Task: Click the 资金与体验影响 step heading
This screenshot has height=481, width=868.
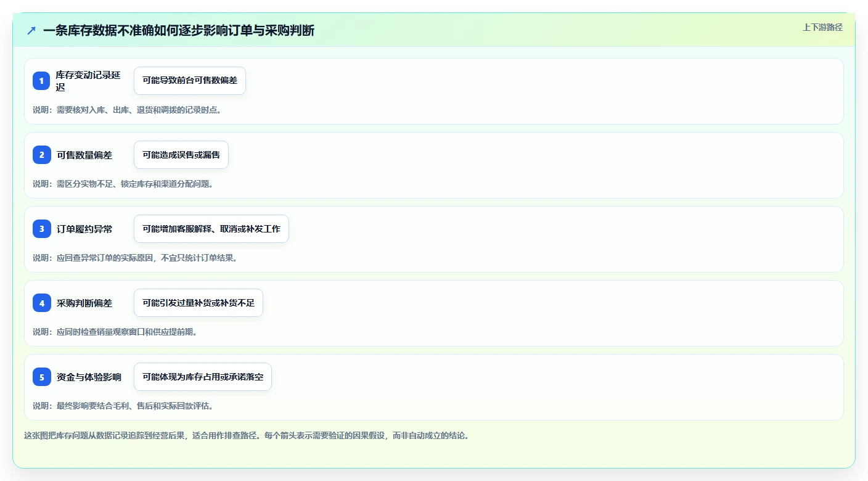Action: pyautogui.click(x=89, y=377)
